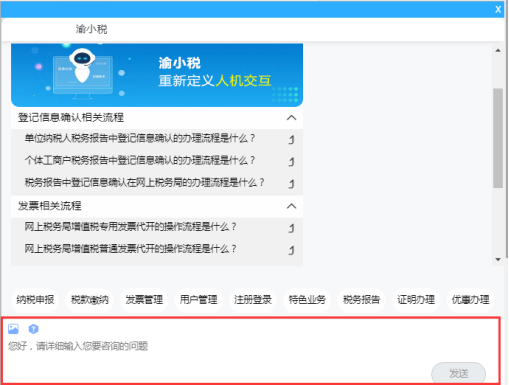Select the 发票管理 category chip
The width and height of the screenshot is (509, 385).
coord(144,300)
